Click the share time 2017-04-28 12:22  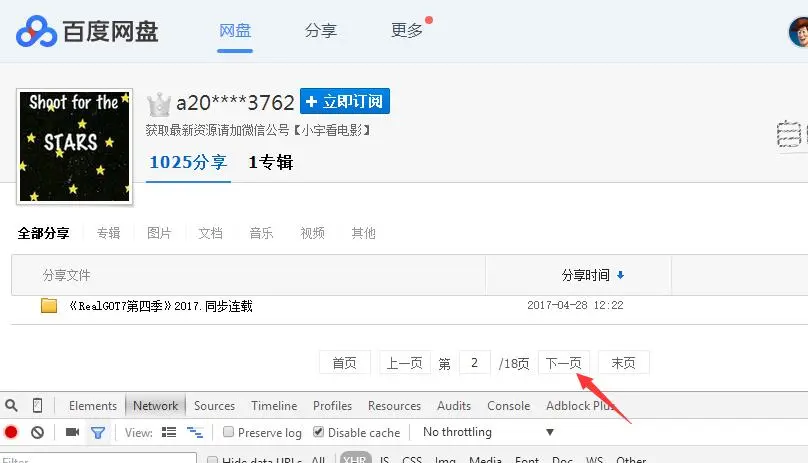click(x=575, y=305)
